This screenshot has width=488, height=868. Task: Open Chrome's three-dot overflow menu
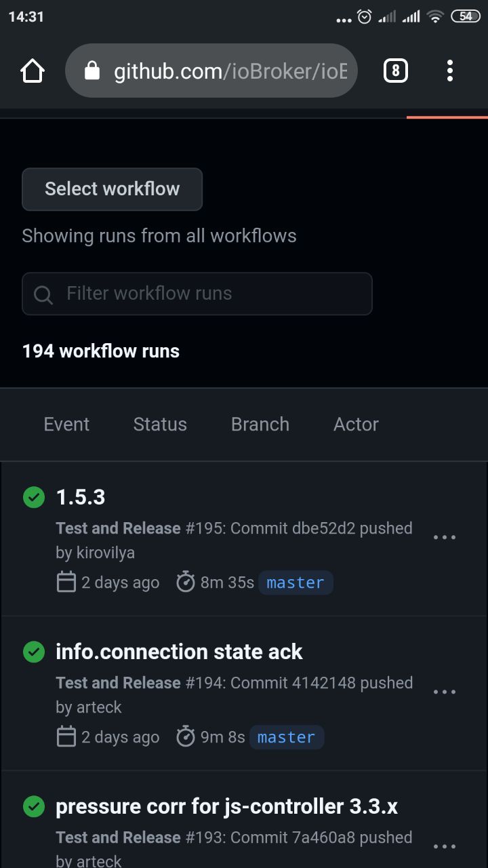coord(450,71)
